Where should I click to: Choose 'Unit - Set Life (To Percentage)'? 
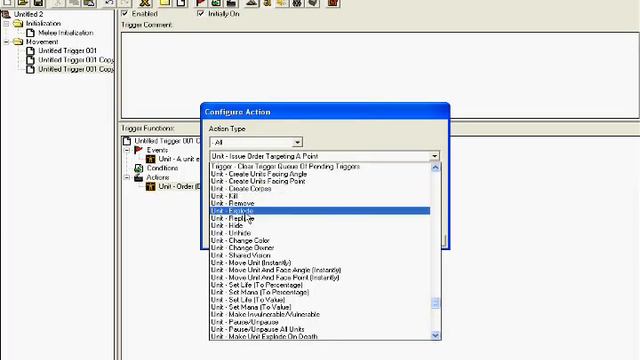point(320,285)
